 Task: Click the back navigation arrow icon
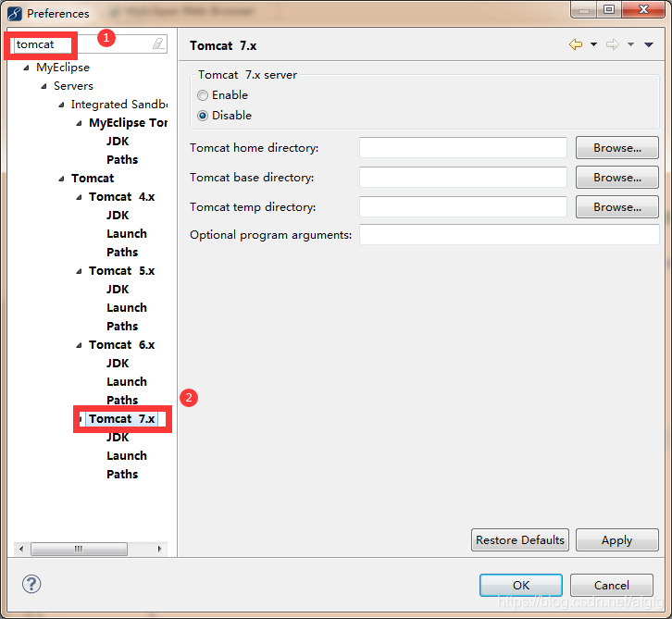(576, 44)
